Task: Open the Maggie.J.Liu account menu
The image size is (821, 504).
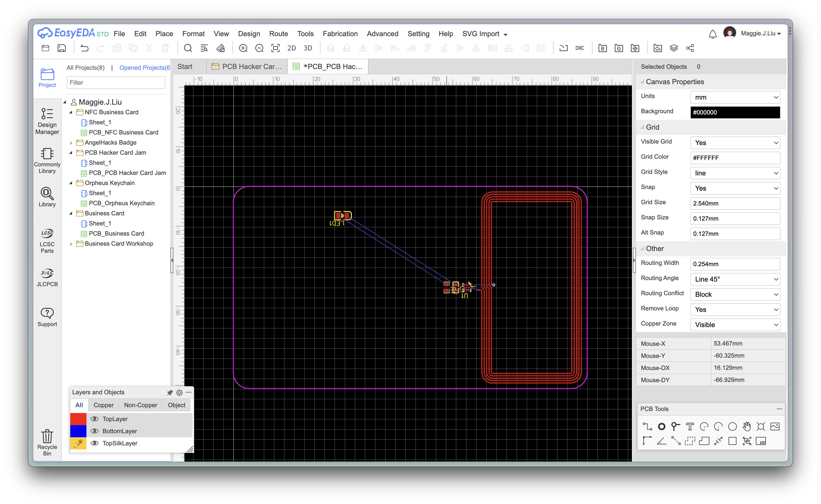Action: pos(760,33)
